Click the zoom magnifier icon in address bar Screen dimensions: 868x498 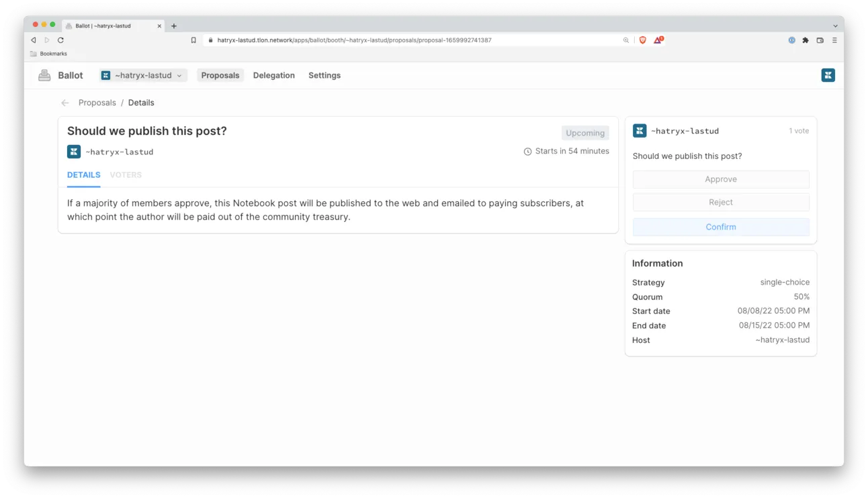click(x=625, y=40)
